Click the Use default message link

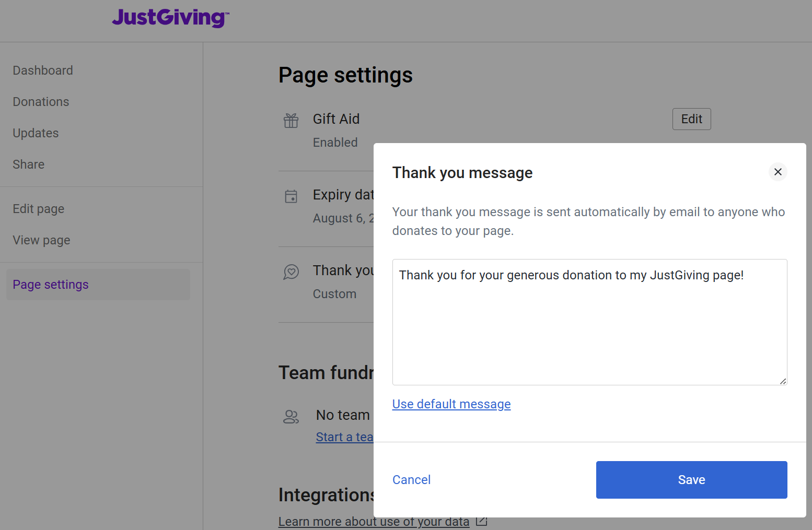click(451, 404)
